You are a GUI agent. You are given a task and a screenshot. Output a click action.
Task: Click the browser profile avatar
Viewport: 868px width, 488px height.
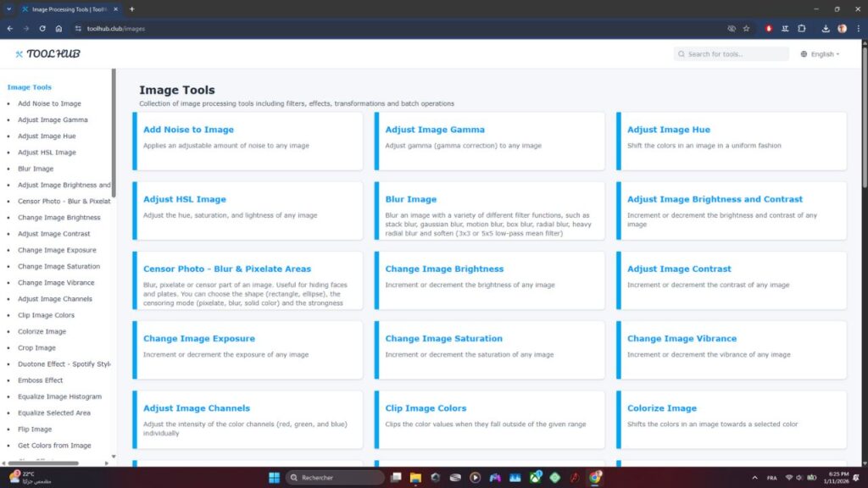pos(842,28)
